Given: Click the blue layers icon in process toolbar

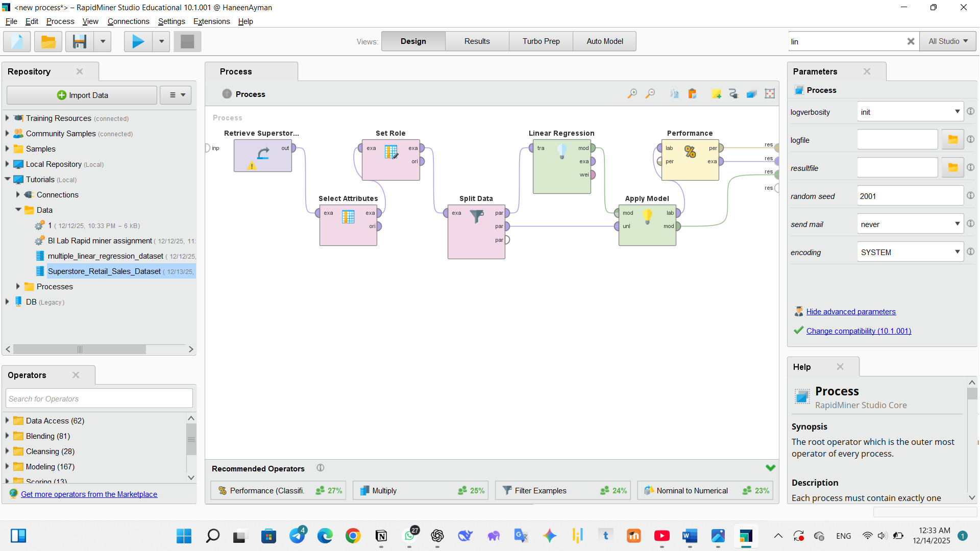Looking at the screenshot, I should 752,94.
